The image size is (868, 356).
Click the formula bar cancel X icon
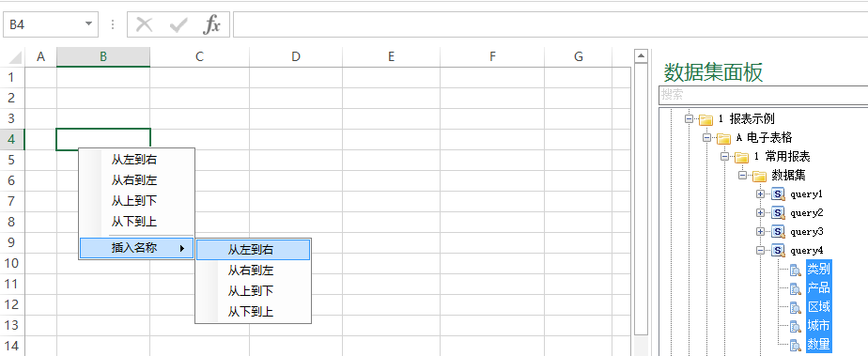pos(144,25)
